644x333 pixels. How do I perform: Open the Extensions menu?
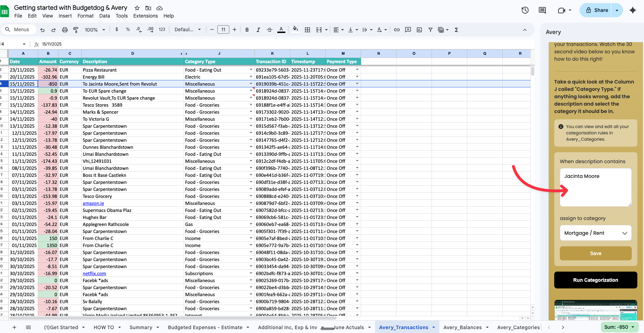(x=145, y=16)
